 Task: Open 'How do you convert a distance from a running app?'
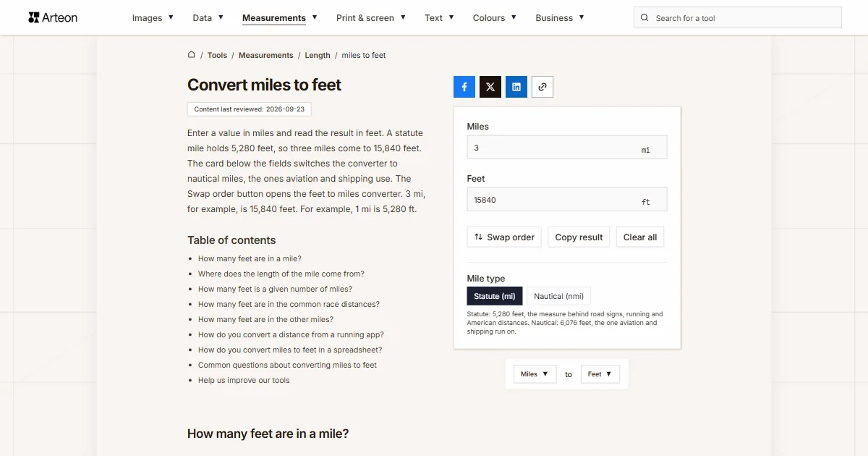coord(291,334)
